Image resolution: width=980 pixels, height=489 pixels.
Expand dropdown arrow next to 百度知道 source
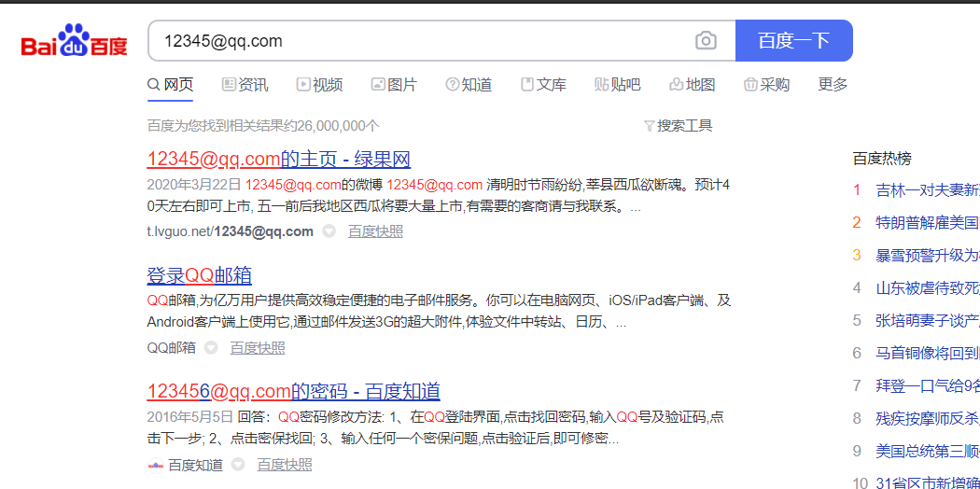[x=238, y=465]
